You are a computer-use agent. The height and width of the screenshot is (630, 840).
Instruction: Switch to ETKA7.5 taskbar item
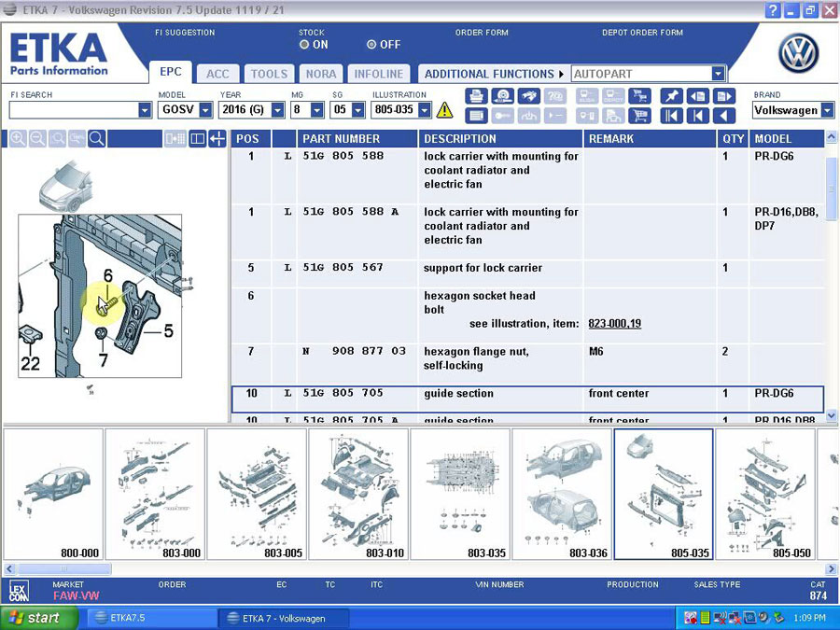[150, 618]
